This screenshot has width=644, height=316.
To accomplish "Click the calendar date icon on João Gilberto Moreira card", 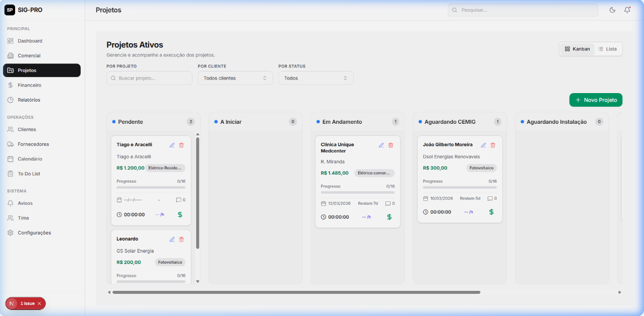I will click(425, 198).
